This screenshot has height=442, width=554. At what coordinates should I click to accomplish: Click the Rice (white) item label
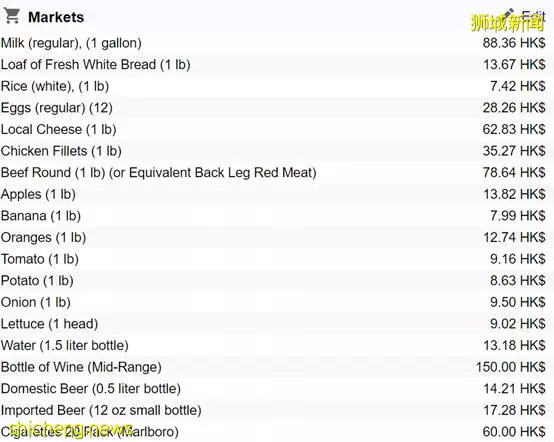tap(55, 86)
